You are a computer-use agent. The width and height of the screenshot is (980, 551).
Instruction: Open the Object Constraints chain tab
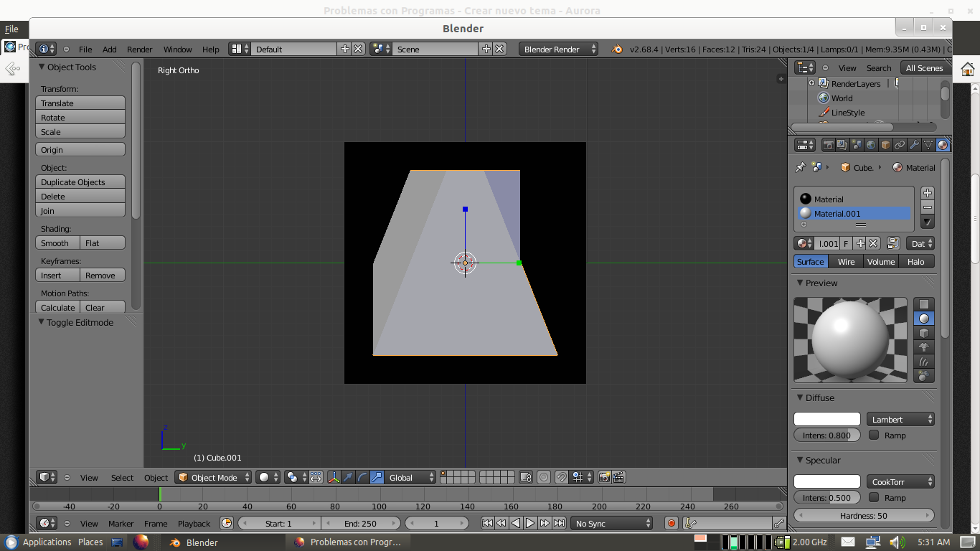pos(900,145)
